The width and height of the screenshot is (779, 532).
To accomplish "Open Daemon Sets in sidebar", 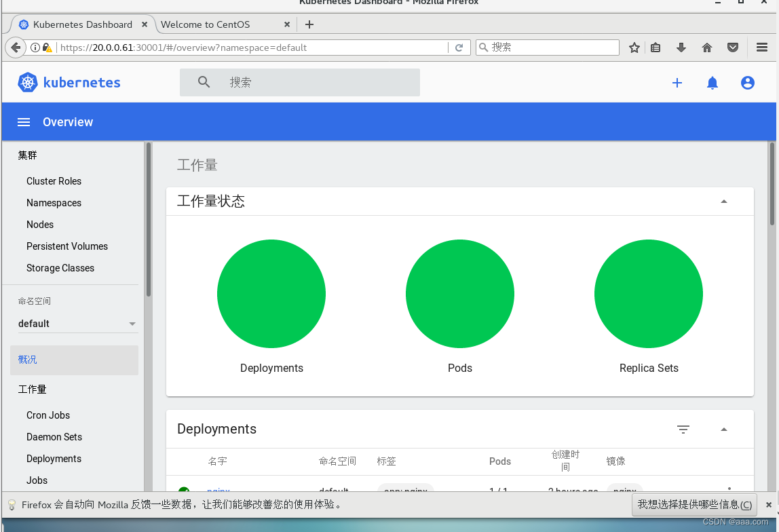I will [54, 437].
